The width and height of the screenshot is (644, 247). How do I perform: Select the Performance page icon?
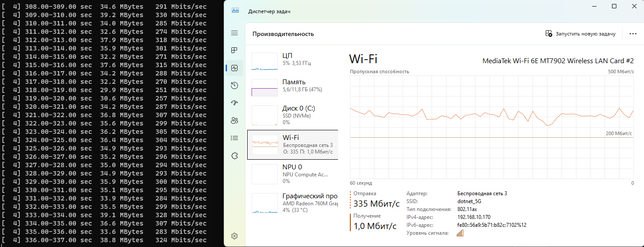pos(234,68)
